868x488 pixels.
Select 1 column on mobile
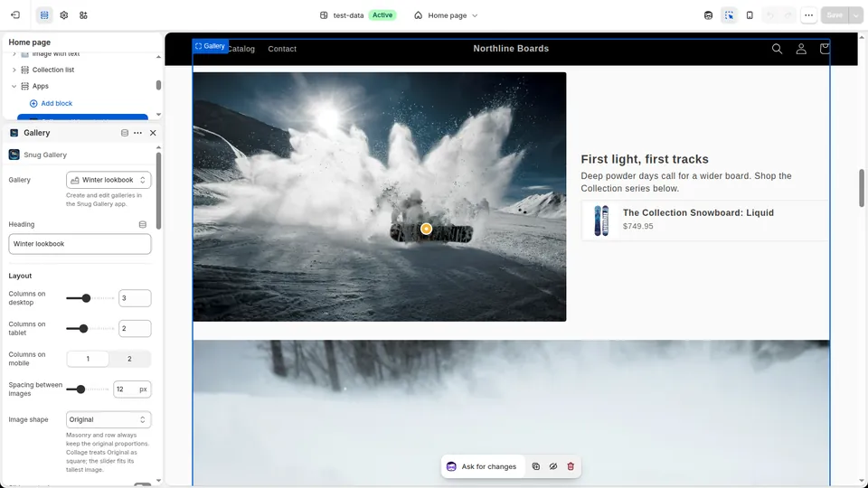[x=88, y=359]
